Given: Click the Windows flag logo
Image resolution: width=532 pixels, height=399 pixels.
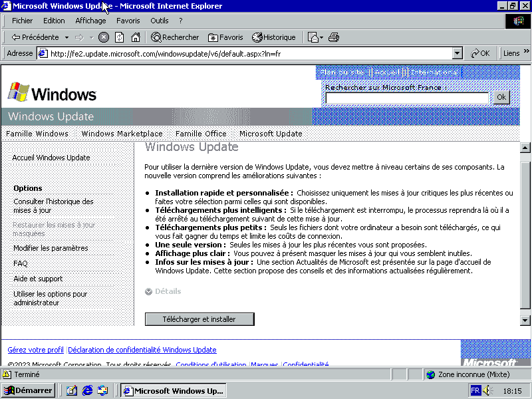Looking at the screenshot, I should click(18, 92).
